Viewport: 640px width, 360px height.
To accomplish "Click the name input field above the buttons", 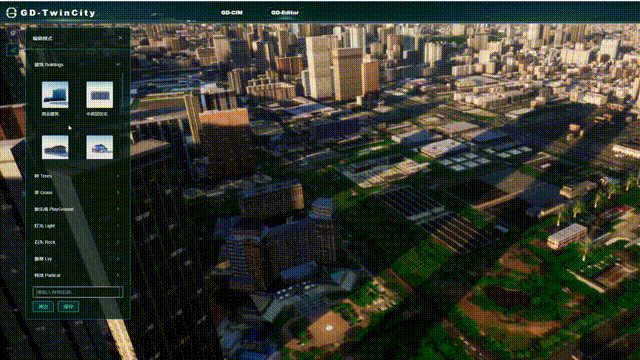I will click(x=78, y=292).
